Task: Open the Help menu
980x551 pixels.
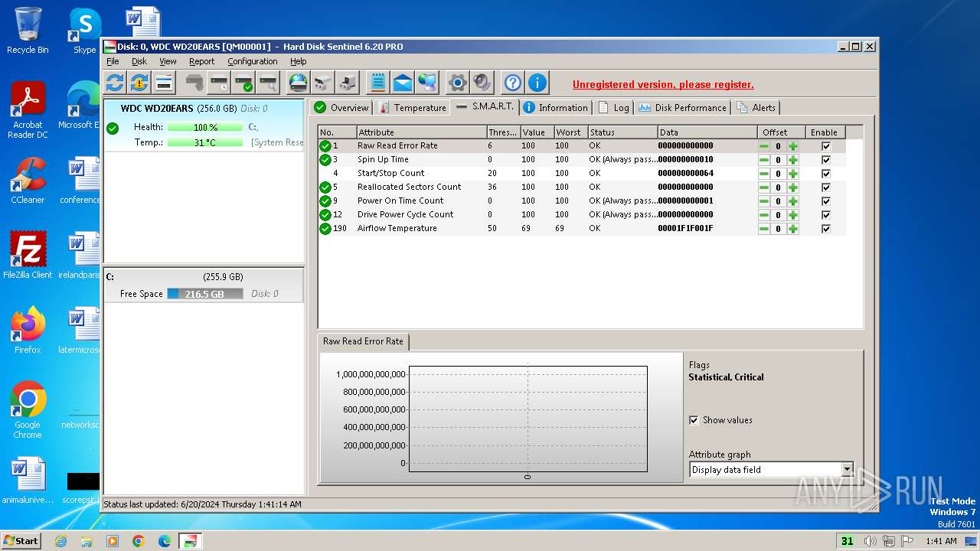Action: pyautogui.click(x=299, y=61)
